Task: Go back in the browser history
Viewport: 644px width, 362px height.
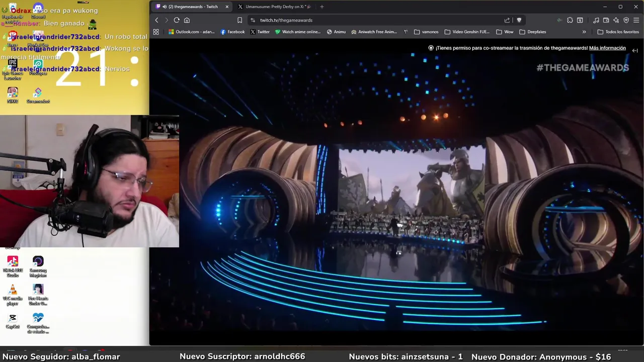Action: tap(156, 20)
